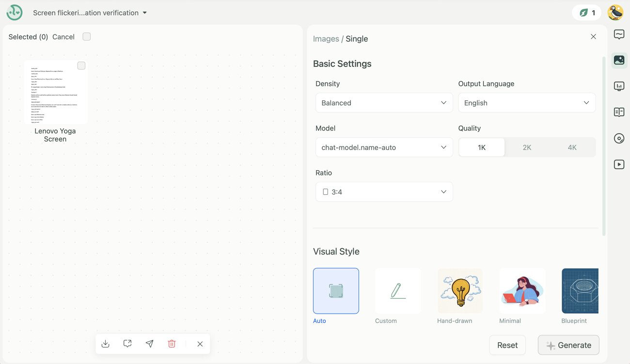Open the presentation slides sidebar icon
Screen dimensions: 630x364
[619, 86]
